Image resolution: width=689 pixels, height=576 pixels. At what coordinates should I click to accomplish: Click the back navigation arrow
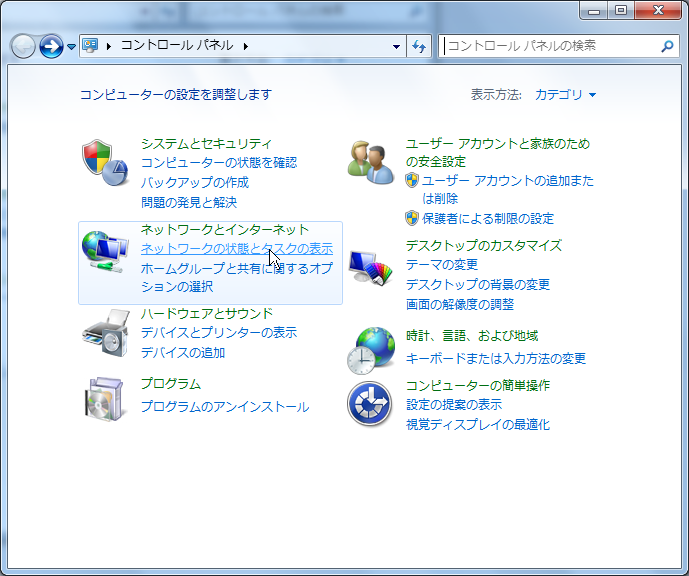23,46
